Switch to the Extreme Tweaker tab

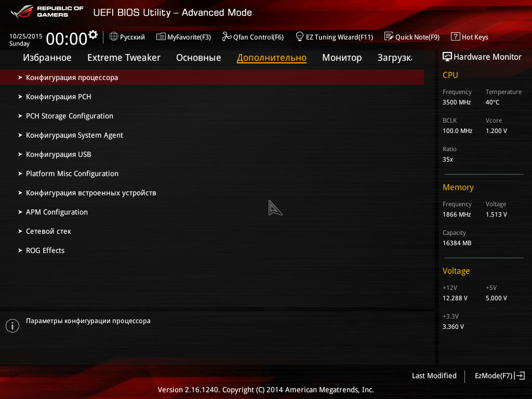pyautogui.click(x=124, y=58)
